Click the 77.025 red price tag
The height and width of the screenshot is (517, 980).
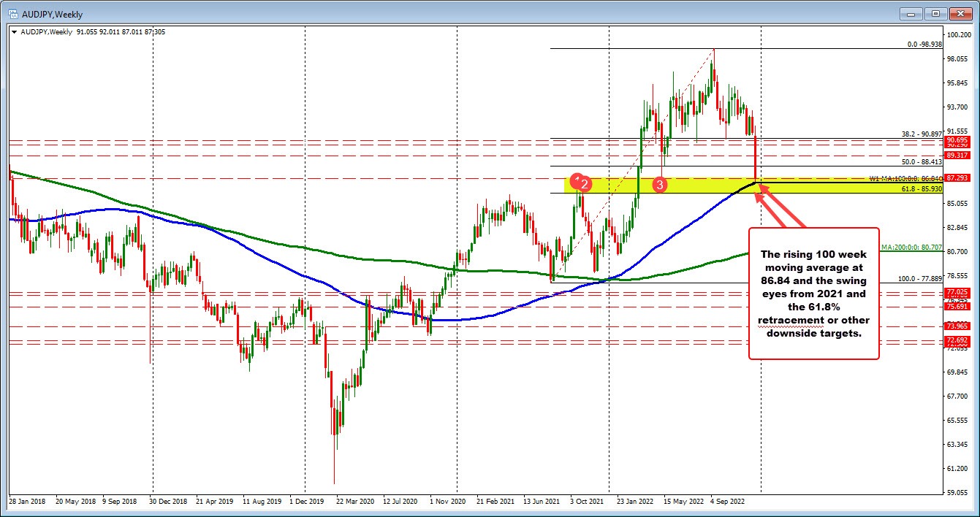[957, 292]
